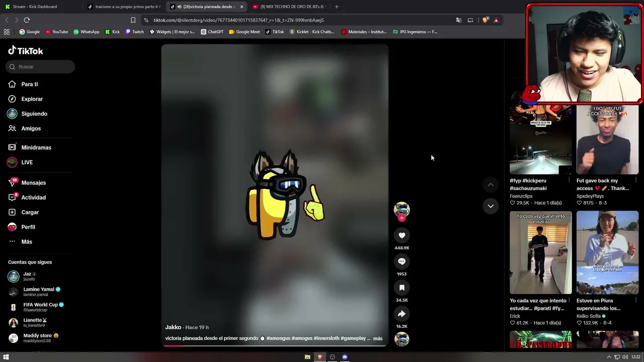The width and height of the screenshot is (644, 362).
Task: Open the Windows Start menu
Action: point(6,357)
